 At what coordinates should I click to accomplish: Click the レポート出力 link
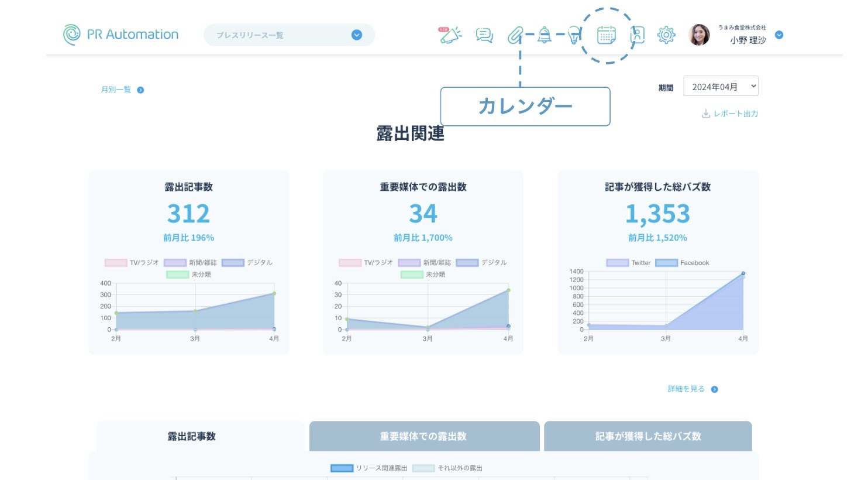pyautogui.click(x=730, y=114)
